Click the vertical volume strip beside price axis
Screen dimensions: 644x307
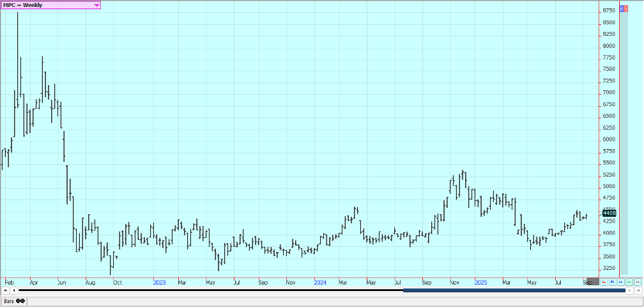[624, 143]
